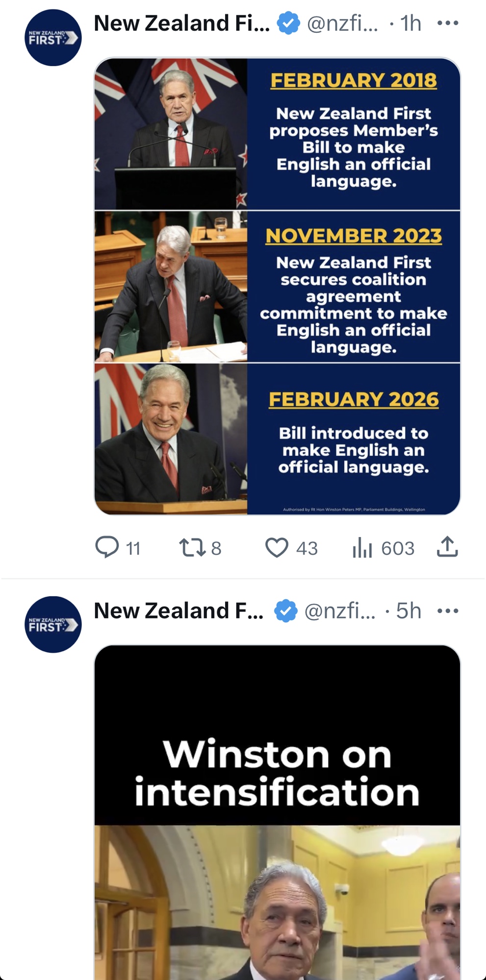The width and height of the screenshot is (486, 980).
Task: Repost the English language bill tweet
Action: point(192,547)
